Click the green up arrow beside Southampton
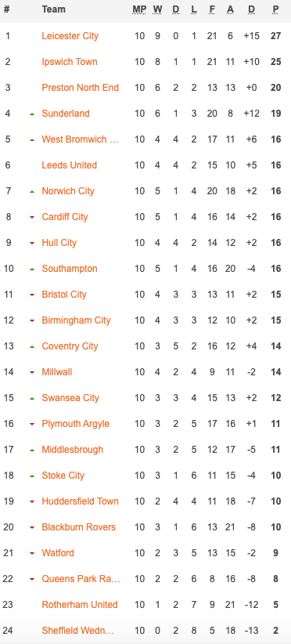This screenshot has height=644, width=291. tap(32, 269)
